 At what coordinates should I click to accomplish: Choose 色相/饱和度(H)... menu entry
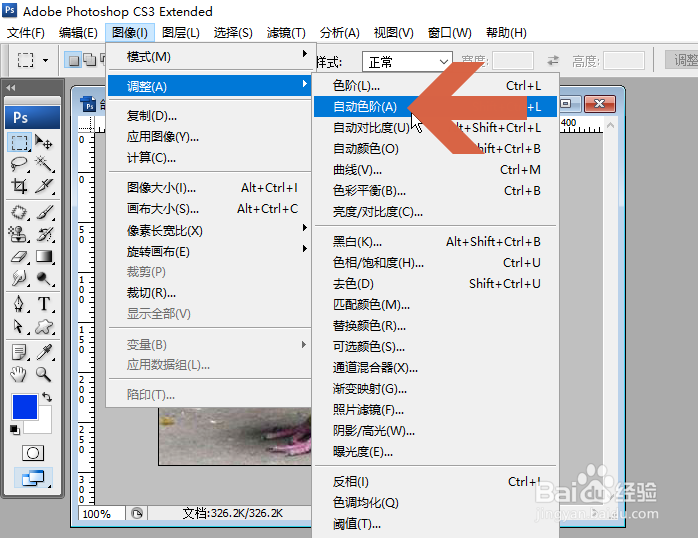(435, 263)
